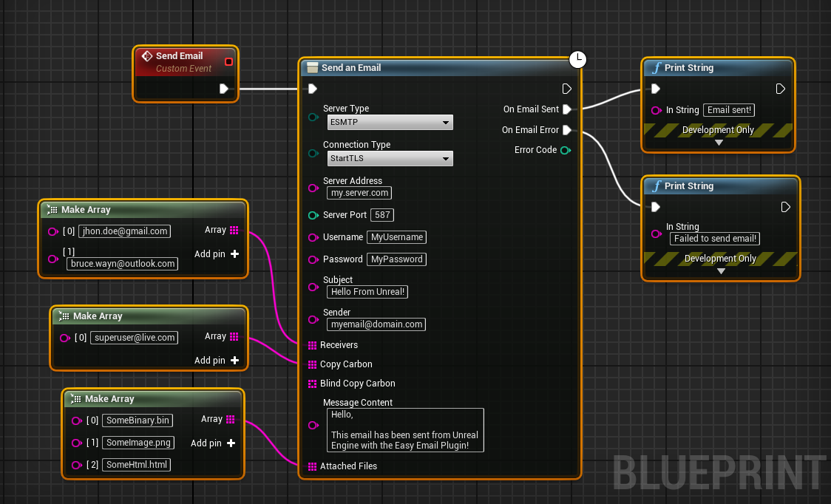Expand the 'Email sent!' Print String advanced options
831x504 pixels.
tap(719, 143)
